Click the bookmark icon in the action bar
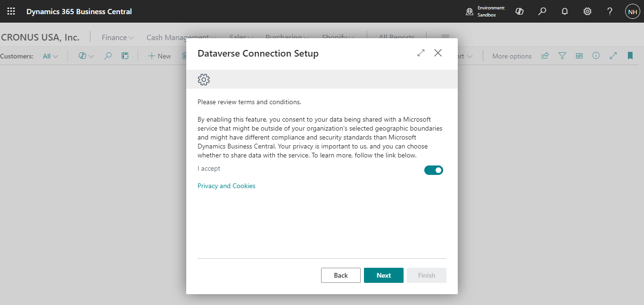Image resolution: width=644 pixels, height=305 pixels. tap(630, 56)
